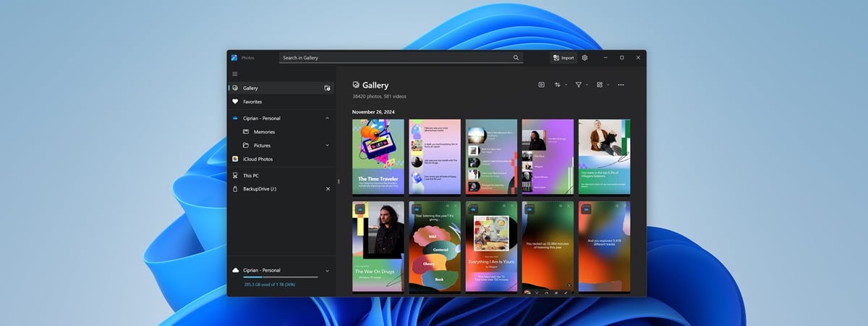Open Photos settings gear
This screenshot has width=868, height=326.
(584, 58)
